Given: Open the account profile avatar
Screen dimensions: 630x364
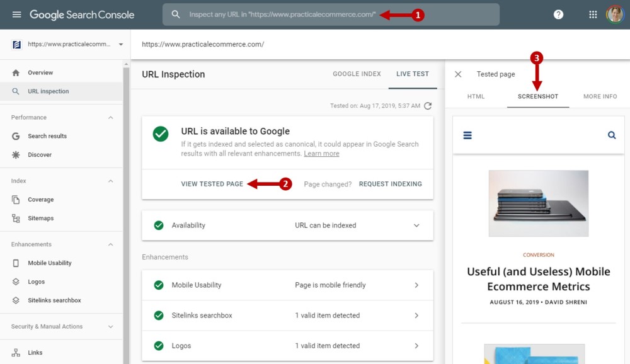Looking at the screenshot, I should tap(615, 14).
